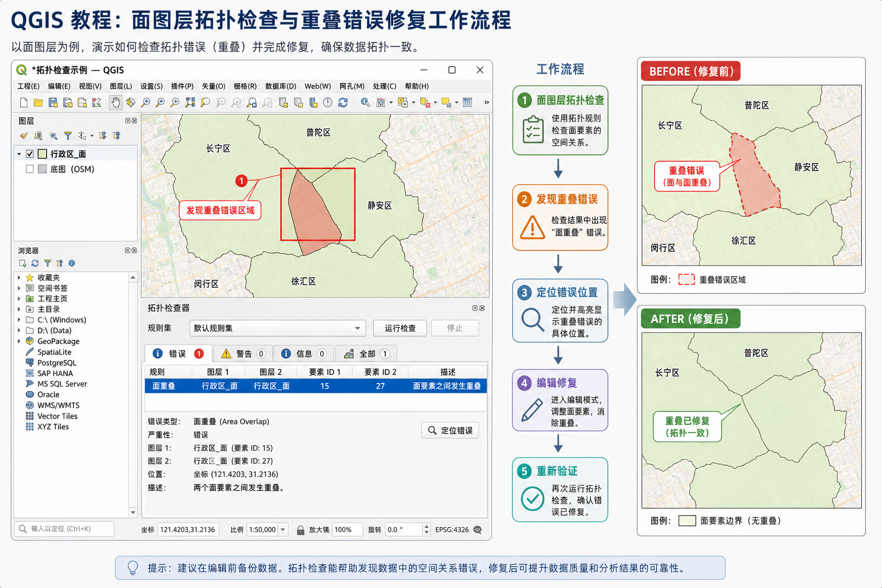Click the Temporal Controller clock icon
This screenshot has height=588, width=882.
pyautogui.click(x=327, y=102)
